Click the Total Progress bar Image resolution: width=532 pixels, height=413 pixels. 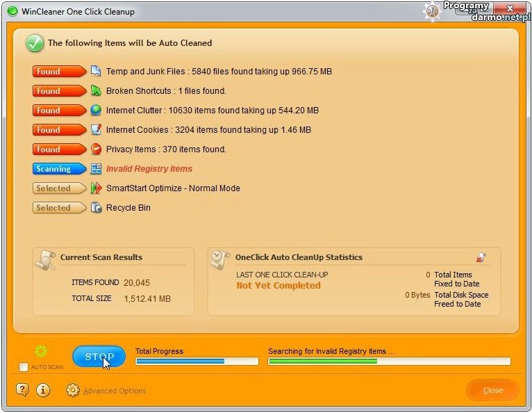pos(197,362)
